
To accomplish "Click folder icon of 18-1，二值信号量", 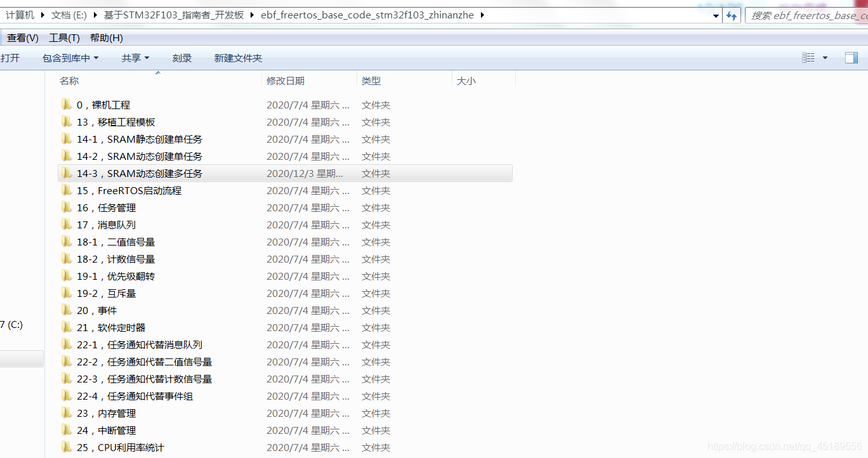I will (x=67, y=242).
